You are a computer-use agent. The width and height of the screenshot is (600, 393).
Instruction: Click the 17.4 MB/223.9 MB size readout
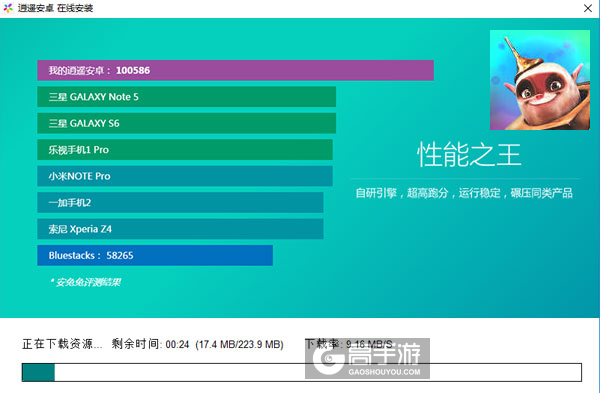pos(240,344)
